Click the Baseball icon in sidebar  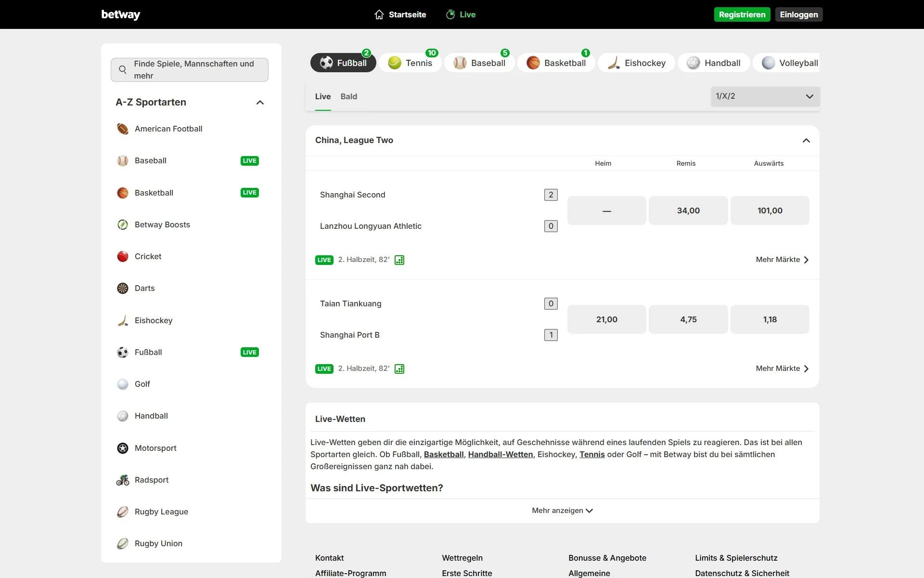point(123,161)
